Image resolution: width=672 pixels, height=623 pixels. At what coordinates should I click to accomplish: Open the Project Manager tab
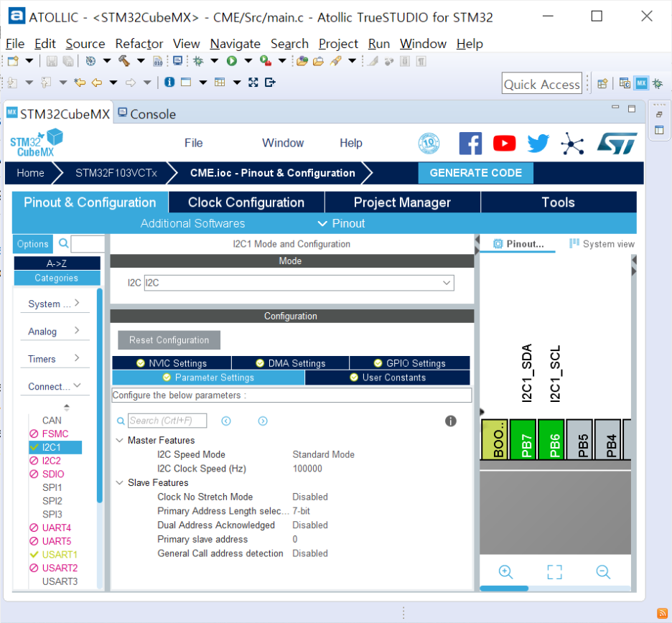(x=402, y=202)
